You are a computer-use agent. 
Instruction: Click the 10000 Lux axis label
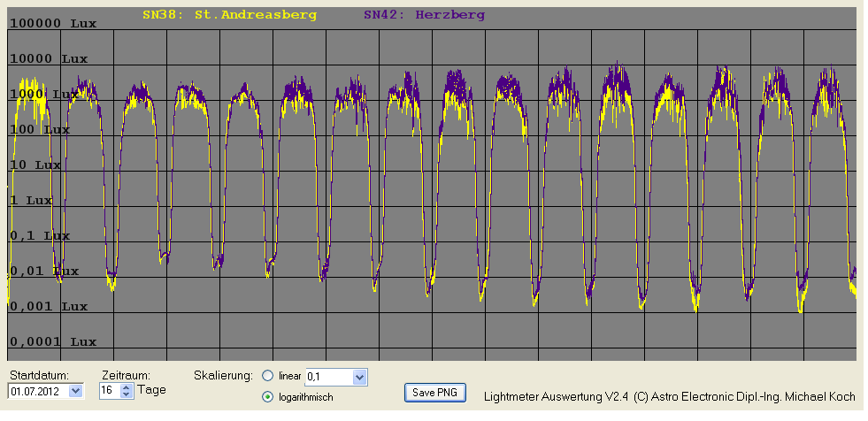pos(49,58)
